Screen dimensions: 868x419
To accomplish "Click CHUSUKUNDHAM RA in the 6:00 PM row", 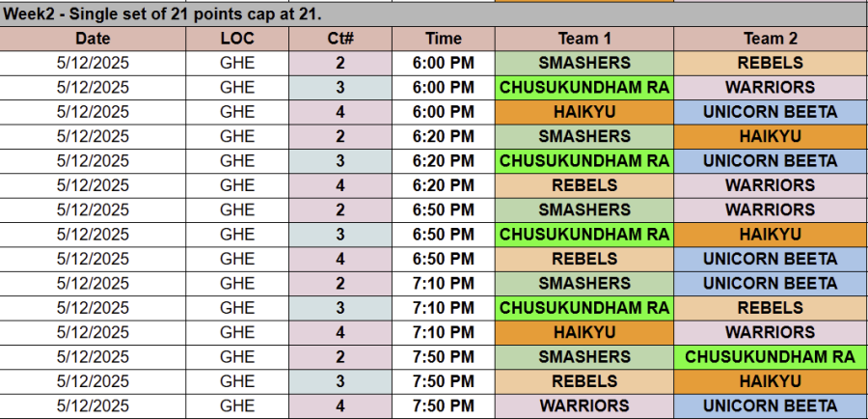I will point(584,87).
